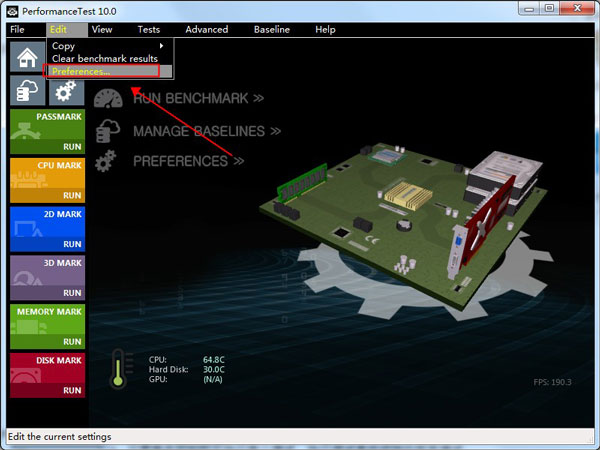Screen dimensions: 600x450
Task: Run the Memory Mark test
Action: [46, 326]
